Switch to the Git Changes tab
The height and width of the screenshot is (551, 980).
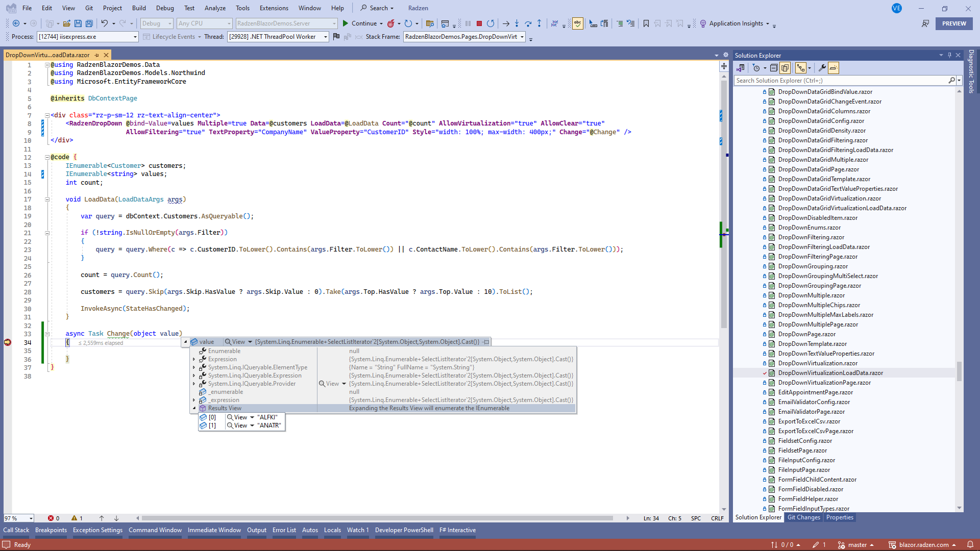(x=803, y=517)
